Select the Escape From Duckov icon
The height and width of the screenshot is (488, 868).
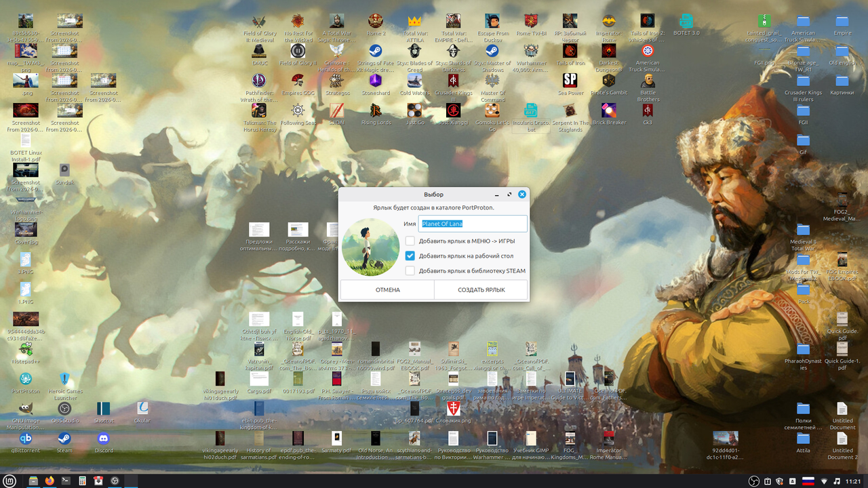[x=492, y=21]
